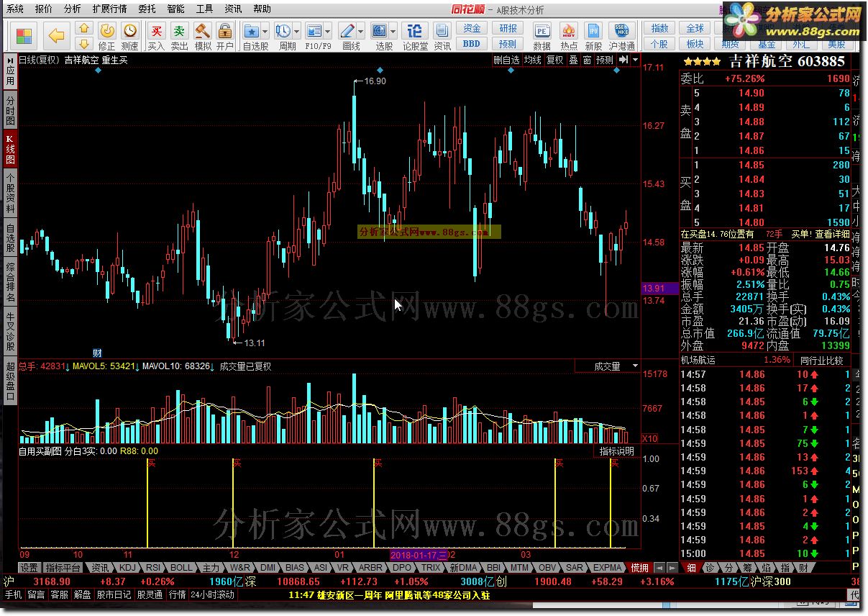Image resolution: width=868 pixels, height=616 pixels.
Task: Click the up arrow toolbar icon
Action: [x=84, y=28]
